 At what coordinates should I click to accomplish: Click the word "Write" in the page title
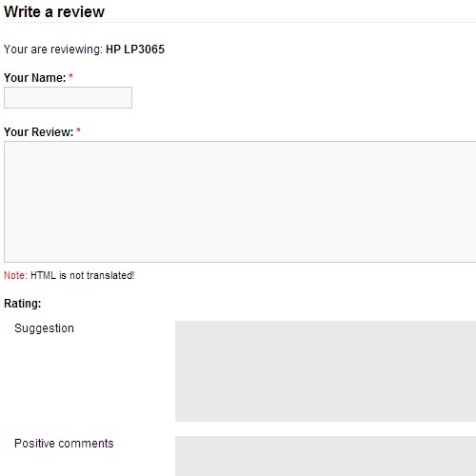(x=22, y=11)
